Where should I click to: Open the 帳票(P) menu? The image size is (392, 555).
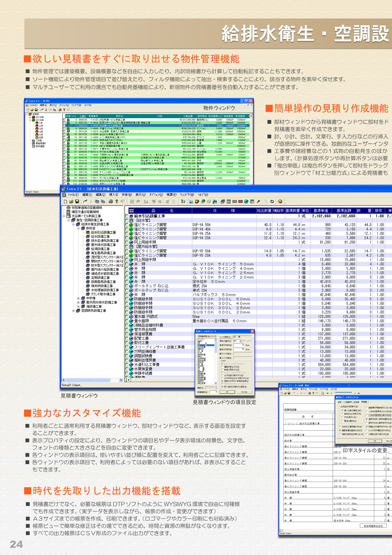pyautogui.click(x=171, y=195)
